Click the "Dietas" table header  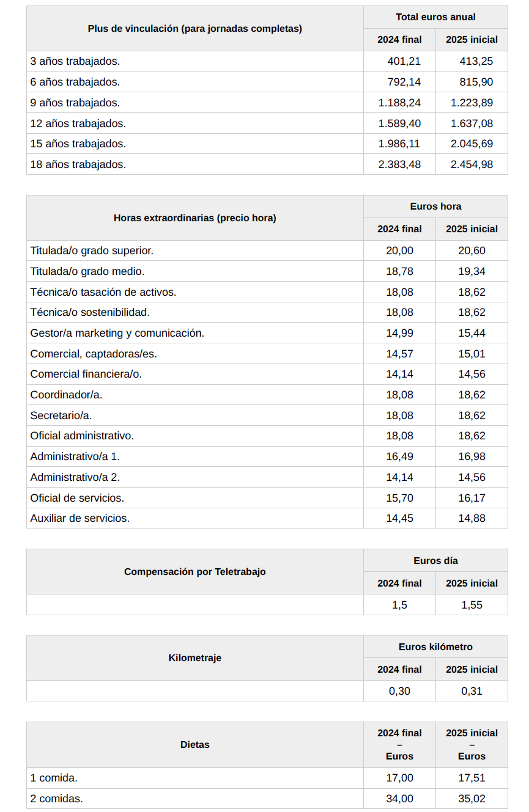point(194,745)
